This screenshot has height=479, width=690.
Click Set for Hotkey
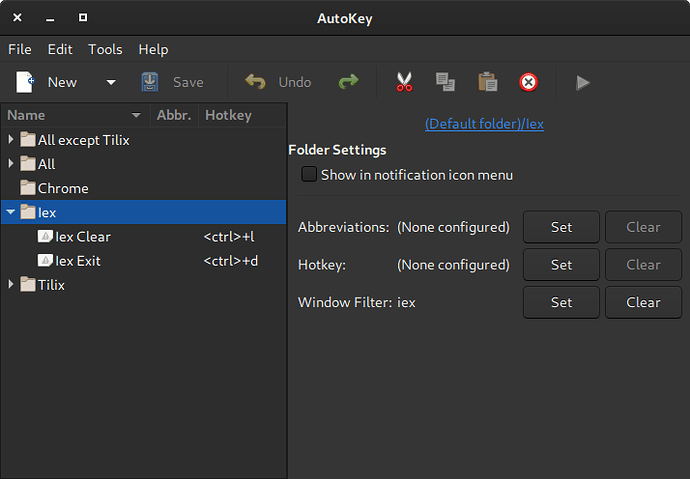[561, 265]
